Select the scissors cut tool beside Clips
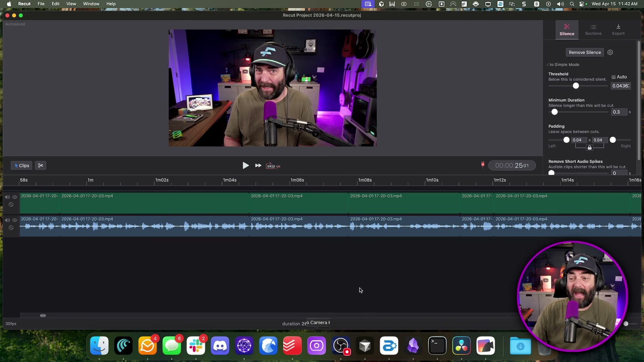Image resolution: width=644 pixels, height=362 pixels. tap(40, 165)
